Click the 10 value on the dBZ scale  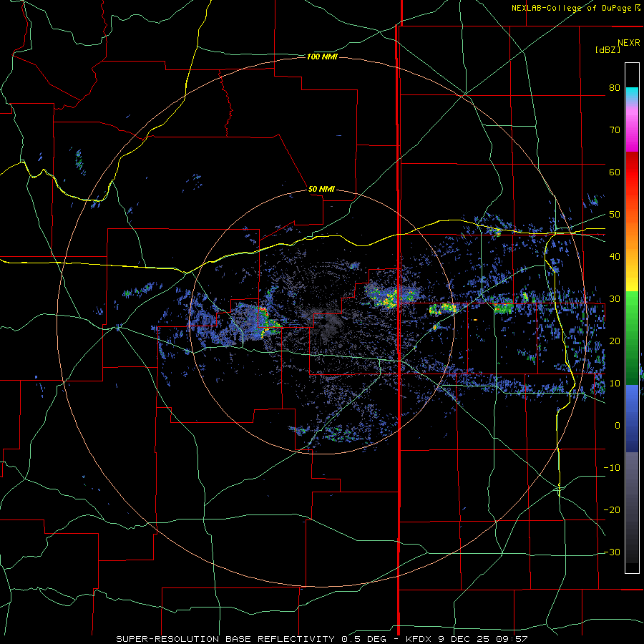pyautogui.click(x=615, y=384)
